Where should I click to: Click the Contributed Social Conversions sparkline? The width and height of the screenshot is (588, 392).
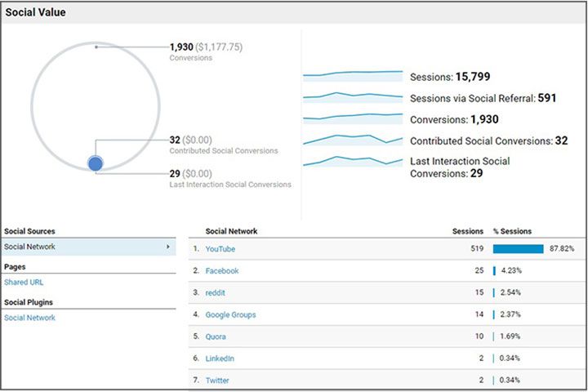tap(353, 140)
